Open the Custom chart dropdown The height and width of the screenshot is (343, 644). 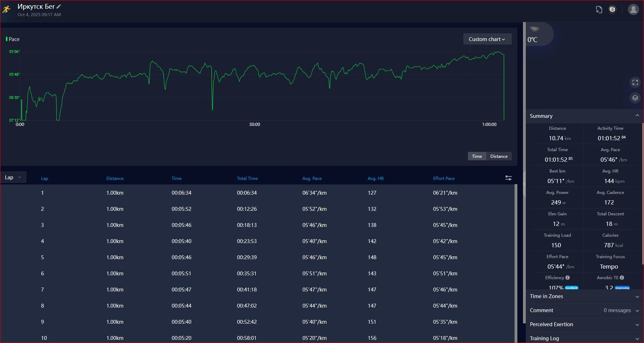(x=487, y=39)
